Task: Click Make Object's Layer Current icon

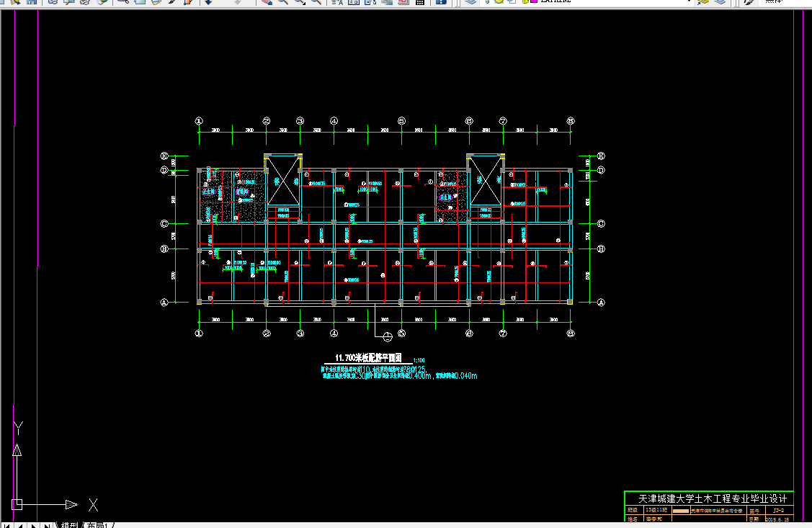Action: pyautogui.click(x=702, y=2)
